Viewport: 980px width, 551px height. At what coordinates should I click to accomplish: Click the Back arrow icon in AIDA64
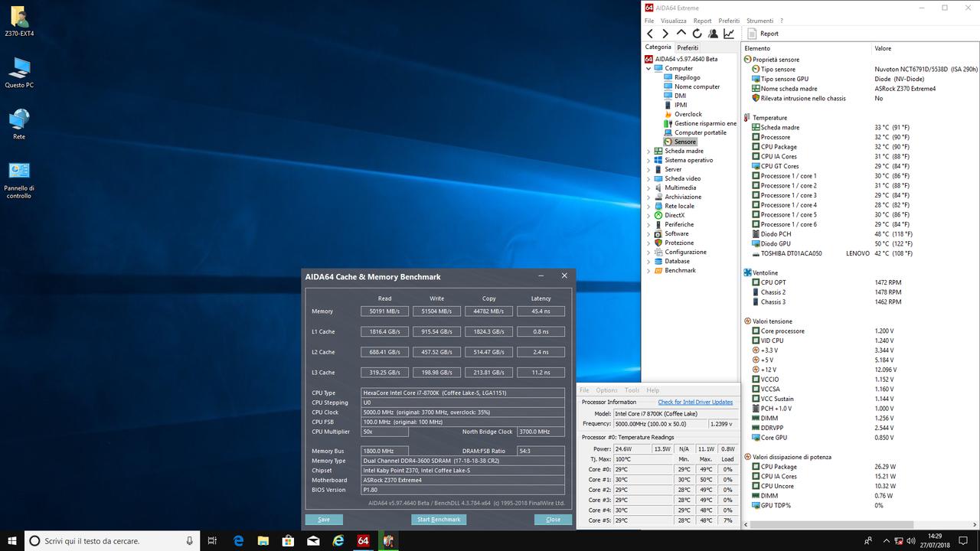649,33
